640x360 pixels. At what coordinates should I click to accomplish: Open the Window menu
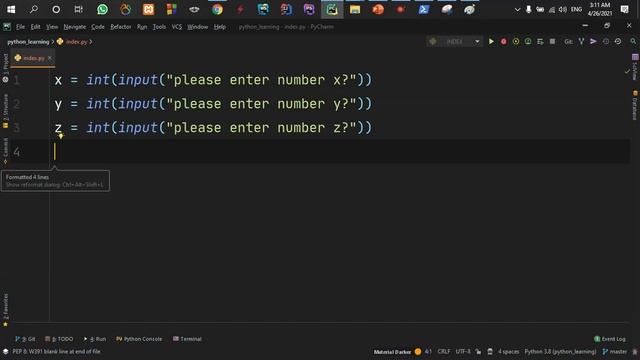pos(198,27)
